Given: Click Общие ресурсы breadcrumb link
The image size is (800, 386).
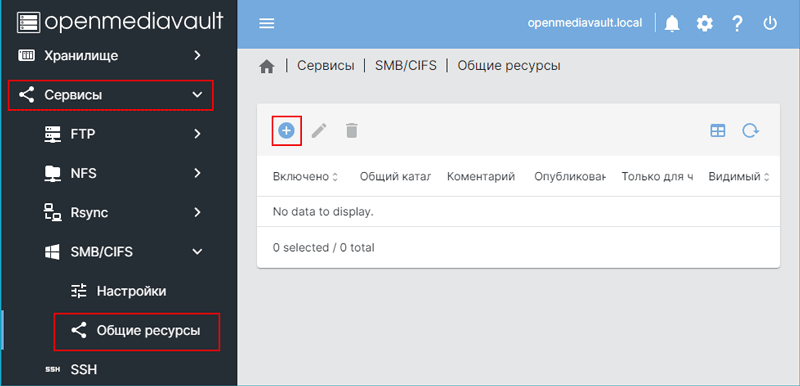Looking at the screenshot, I should pos(509,66).
